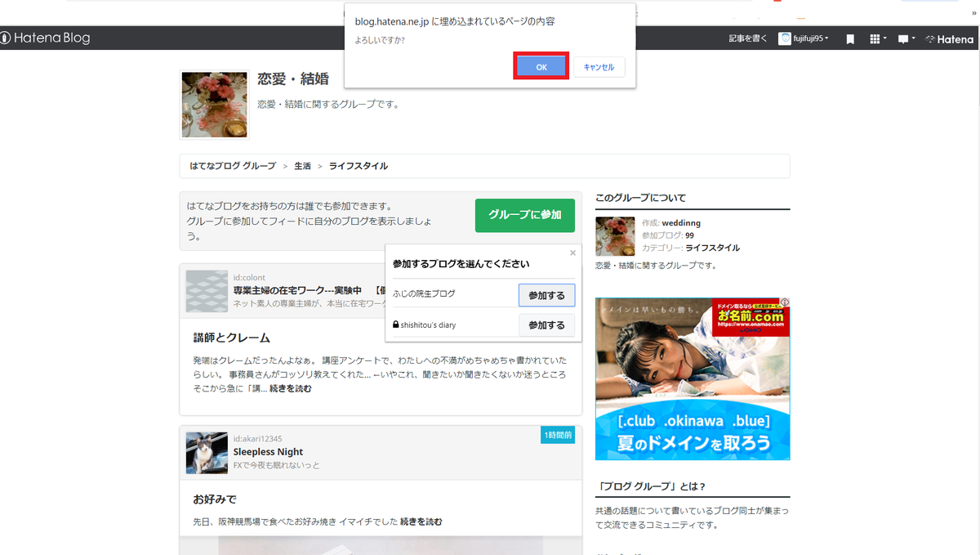Close the blog selection popup
Viewport: 980px width, 555px height.
click(572, 253)
